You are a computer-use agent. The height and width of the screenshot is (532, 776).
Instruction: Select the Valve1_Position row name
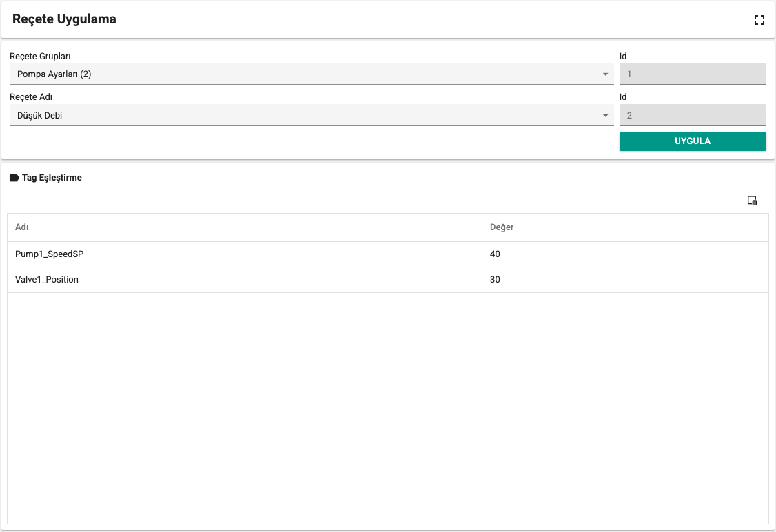47,280
